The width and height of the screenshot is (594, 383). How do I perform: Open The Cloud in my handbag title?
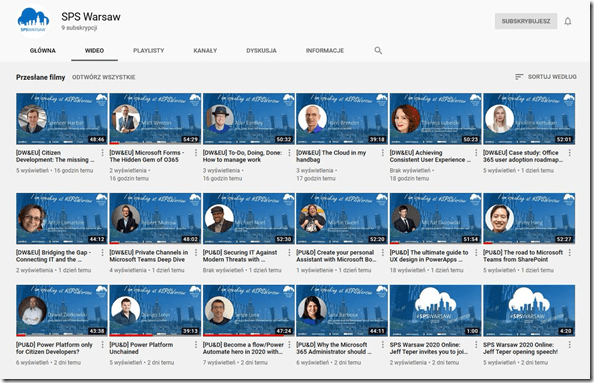(x=331, y=156)
